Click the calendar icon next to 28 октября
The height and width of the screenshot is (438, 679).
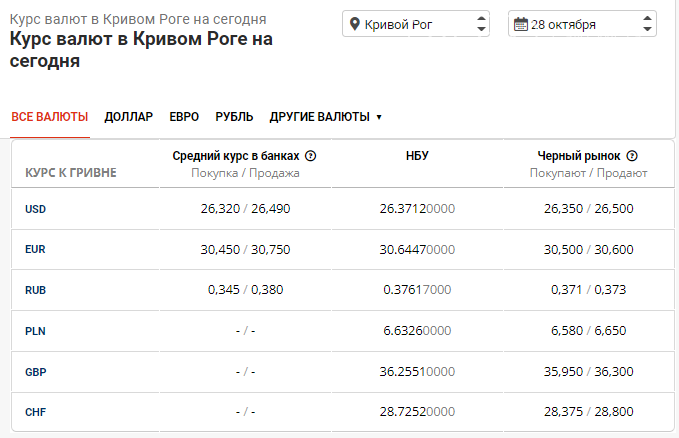(x=520, y=24)
